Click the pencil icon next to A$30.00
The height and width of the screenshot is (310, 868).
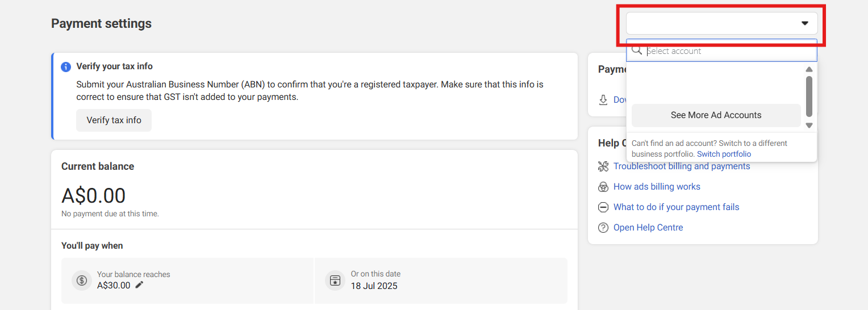click(139, 285)
